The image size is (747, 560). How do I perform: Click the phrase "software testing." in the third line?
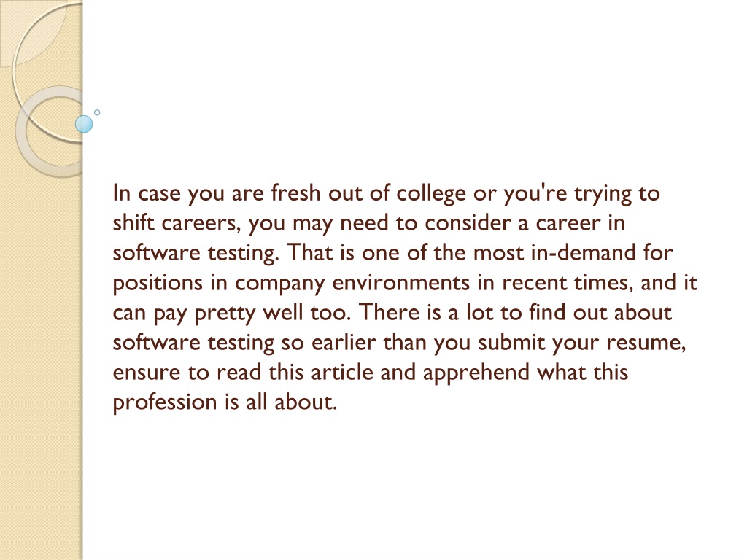(x=196, y=253)
